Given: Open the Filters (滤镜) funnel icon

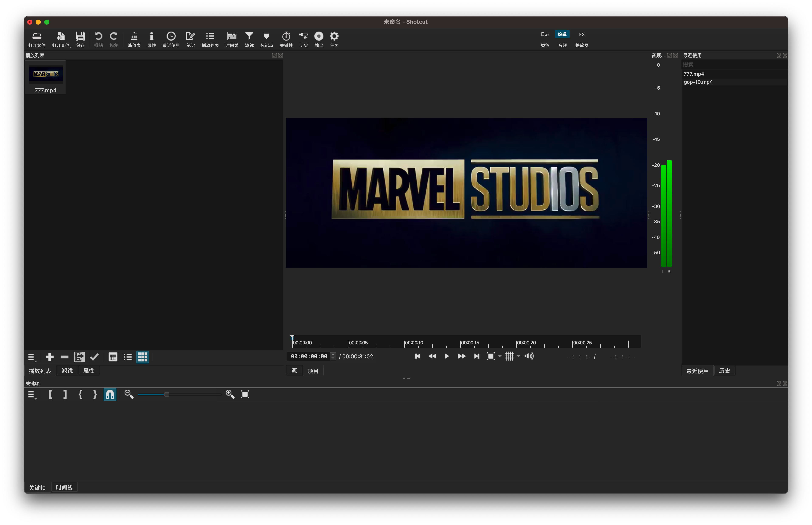Looking at the screenshot, I should pos(249,39).
